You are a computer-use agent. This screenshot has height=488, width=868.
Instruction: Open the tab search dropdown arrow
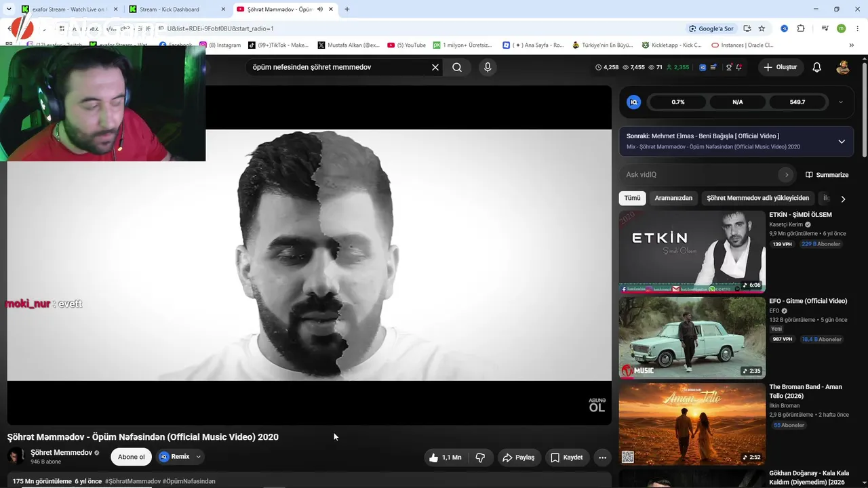(x=9, y=9)
